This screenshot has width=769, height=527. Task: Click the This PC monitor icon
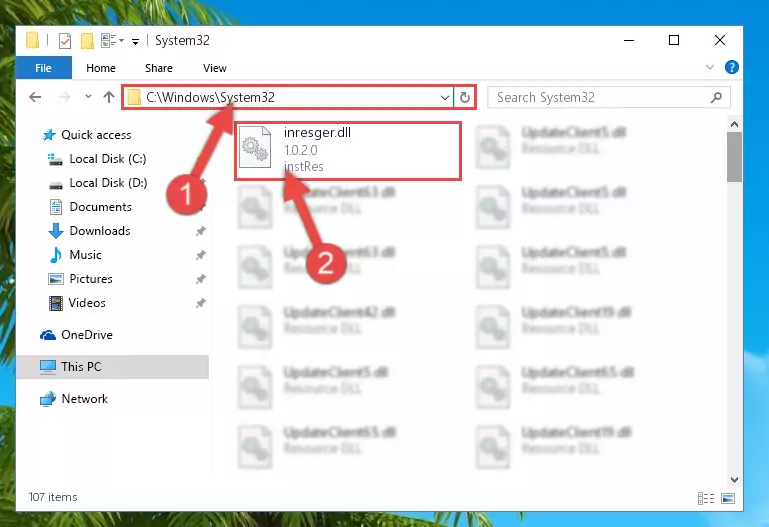click(48, 367)
